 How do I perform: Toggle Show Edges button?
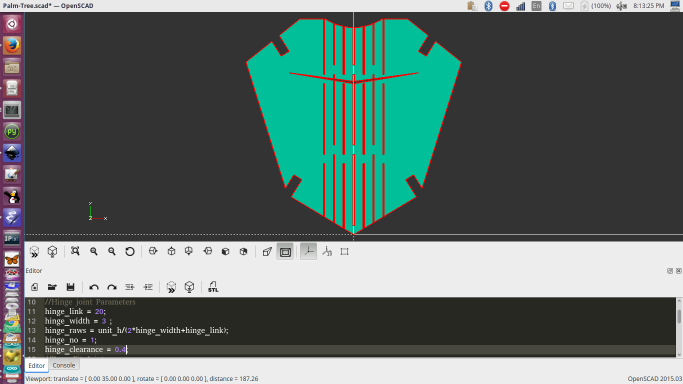tap(345, 252)
